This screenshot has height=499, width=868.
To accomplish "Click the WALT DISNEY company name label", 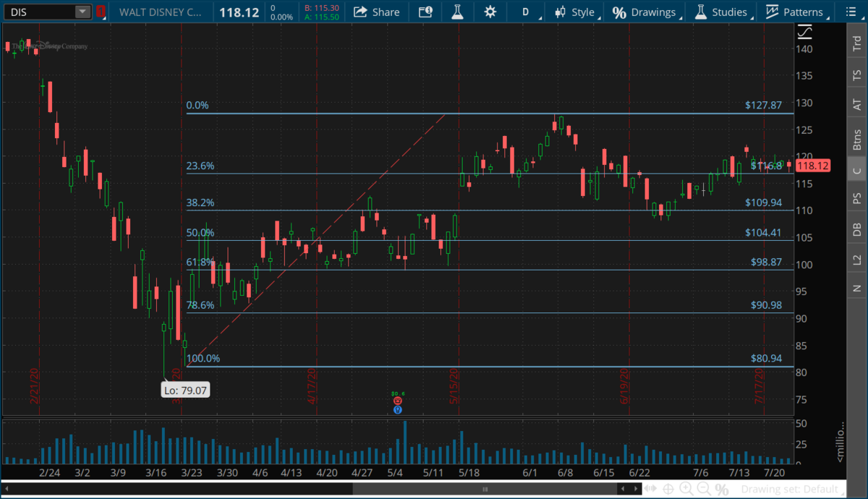I will tap(161, 12).
